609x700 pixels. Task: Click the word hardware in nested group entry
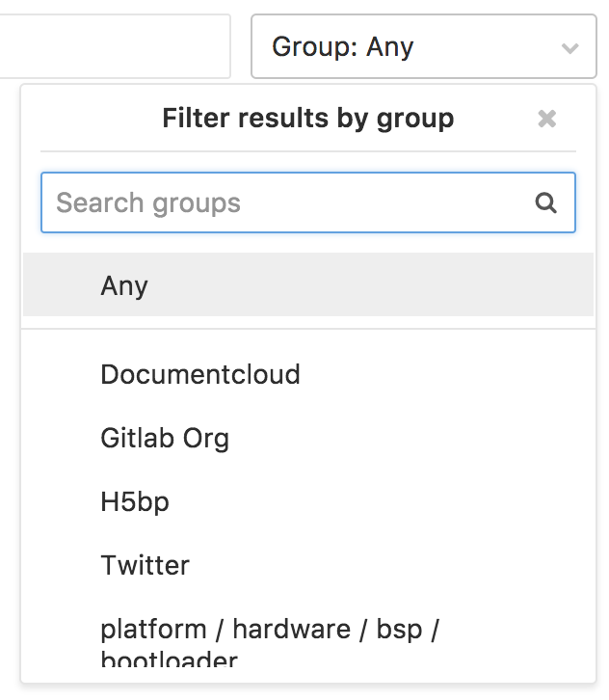point(292,629)
